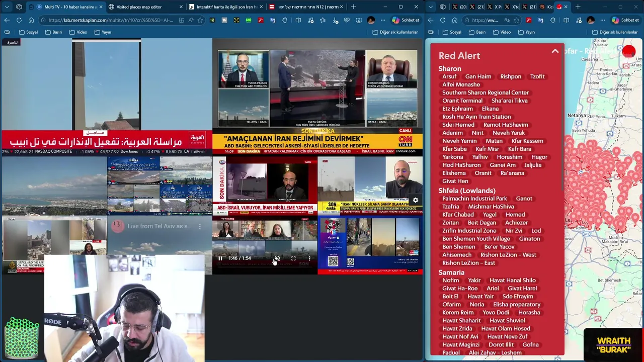This screenshot has height=362, width=644.
Task: Toggle split screen in left browser
Action: 298,20
